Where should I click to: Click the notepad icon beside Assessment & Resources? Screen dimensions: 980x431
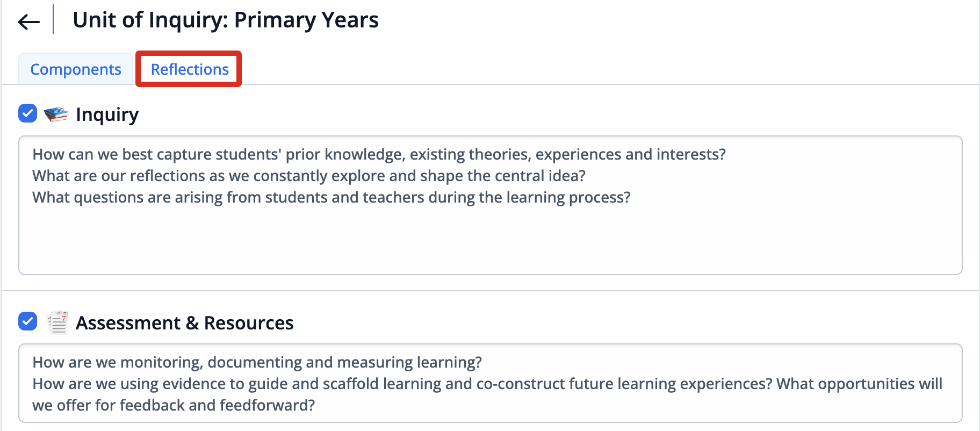[x=57, y=322]
